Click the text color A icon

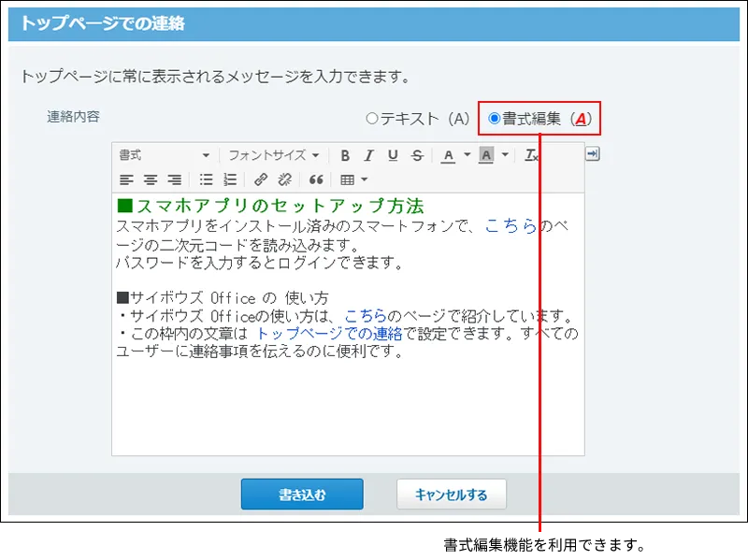(448, 155)
